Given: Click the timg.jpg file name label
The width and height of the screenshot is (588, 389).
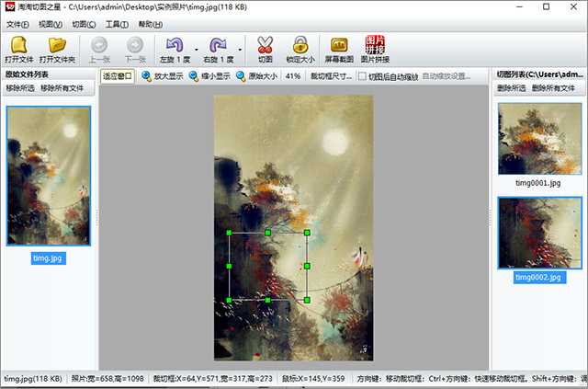Looking at the screenshot, I should 49,258.
